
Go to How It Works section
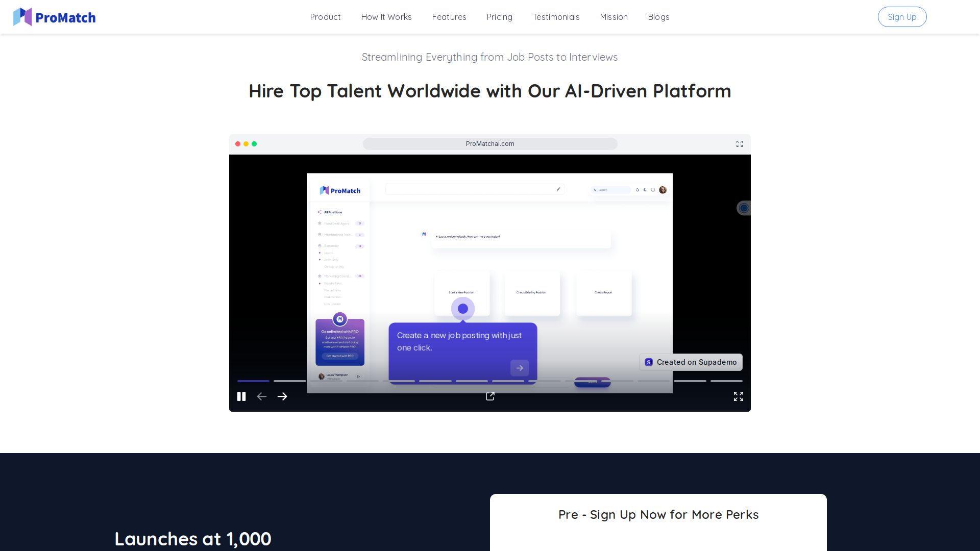[x=386, y=17]
